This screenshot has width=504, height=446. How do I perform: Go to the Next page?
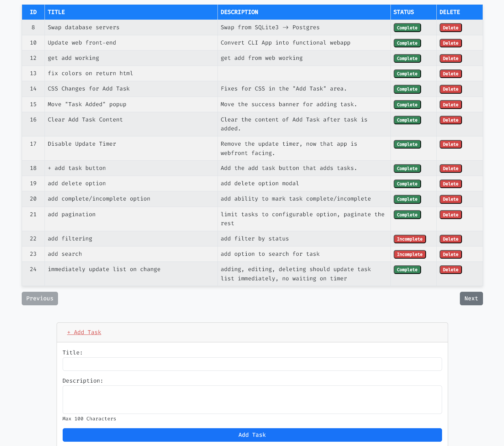tap(471, 299)
